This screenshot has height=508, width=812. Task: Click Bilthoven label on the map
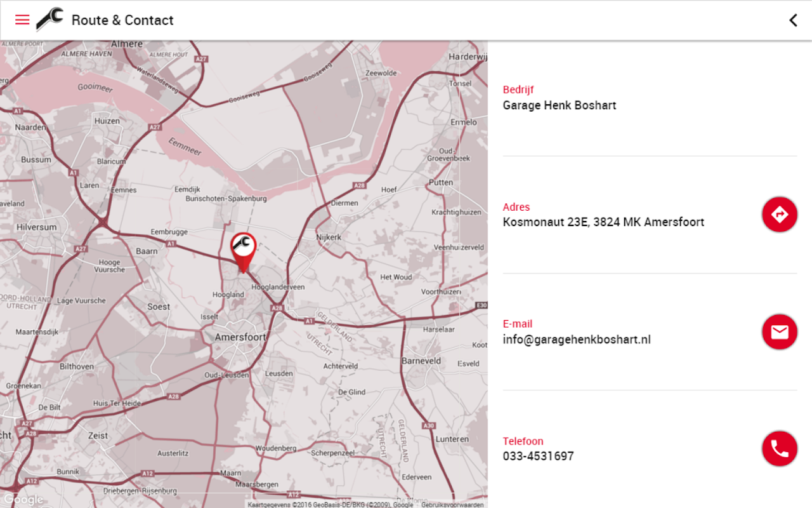[77, 366]
